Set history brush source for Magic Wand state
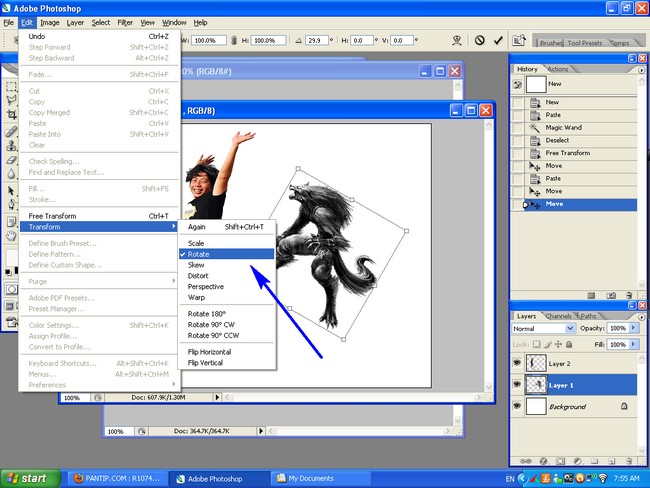The image size is (650, 488). coord(517,128)
